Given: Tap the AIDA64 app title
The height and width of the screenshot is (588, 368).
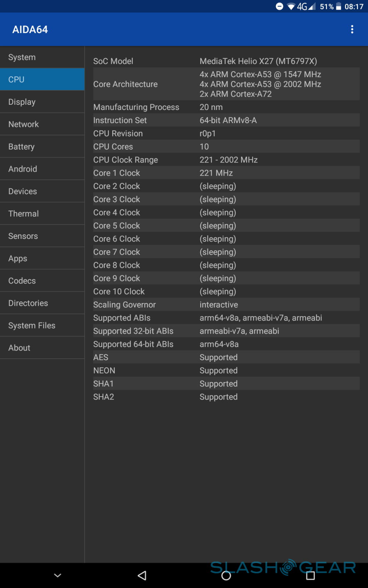Looking at the screenshot, I should click(x=30, y=29).
